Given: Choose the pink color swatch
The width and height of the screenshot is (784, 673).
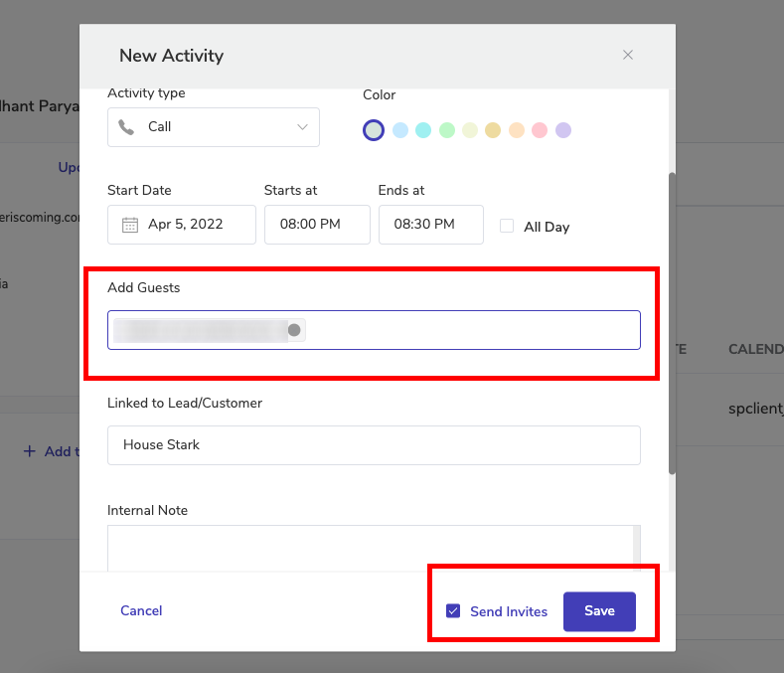Looking at the screenshot, I should coord(540,130).
